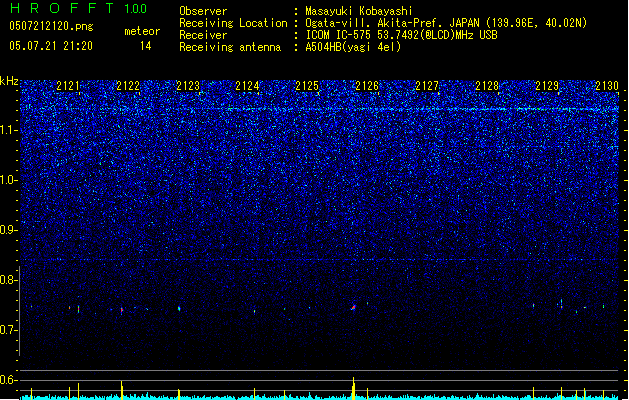Click the bright red meteor echo before 2126

353,308
